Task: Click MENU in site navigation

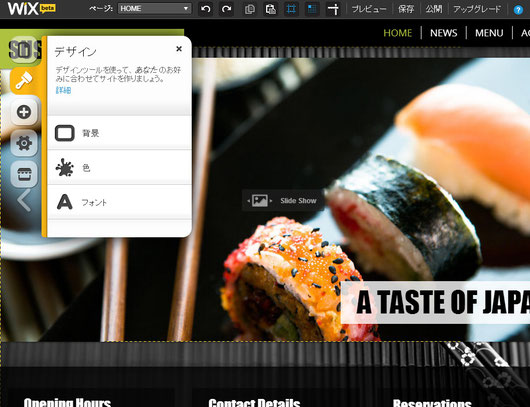Action: [489, 33]
